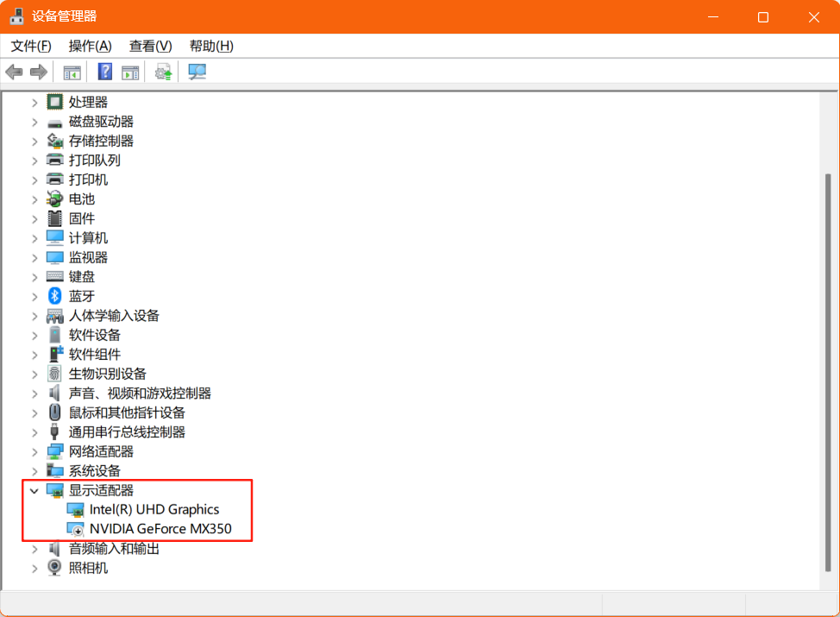Expand the 蓝牙 node
This screenshot has height=617, width=840.
point(34,297)
